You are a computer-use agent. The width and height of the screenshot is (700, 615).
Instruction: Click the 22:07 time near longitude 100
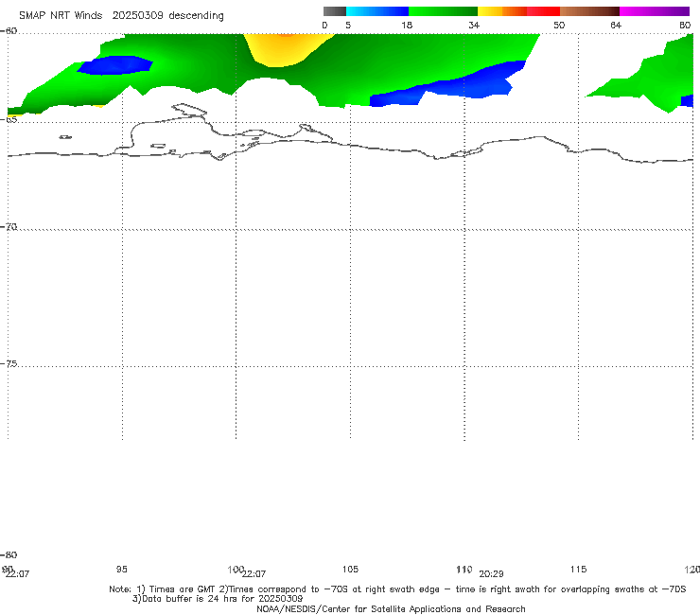[254, 574]
